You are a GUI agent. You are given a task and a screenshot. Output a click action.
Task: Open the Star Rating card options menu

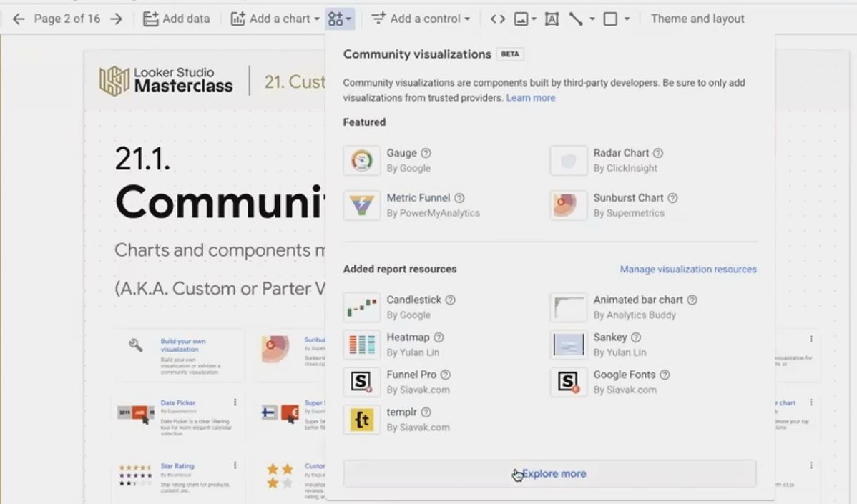coord(235,466)
